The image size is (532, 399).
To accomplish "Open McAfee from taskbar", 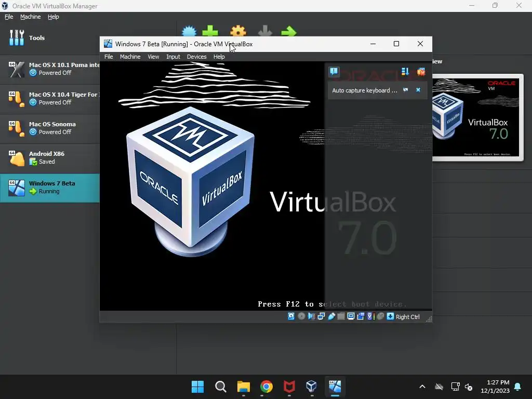I will click(289, 387).
